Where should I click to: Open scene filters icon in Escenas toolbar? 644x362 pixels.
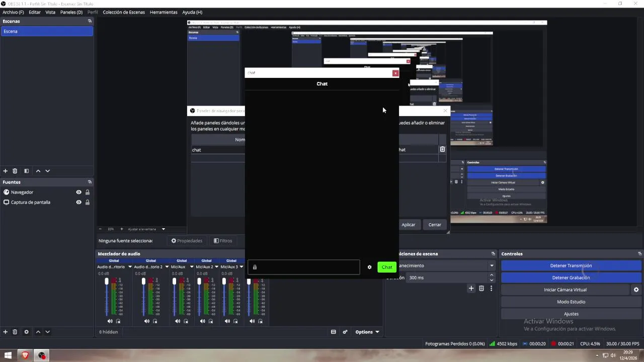[27, 171]
